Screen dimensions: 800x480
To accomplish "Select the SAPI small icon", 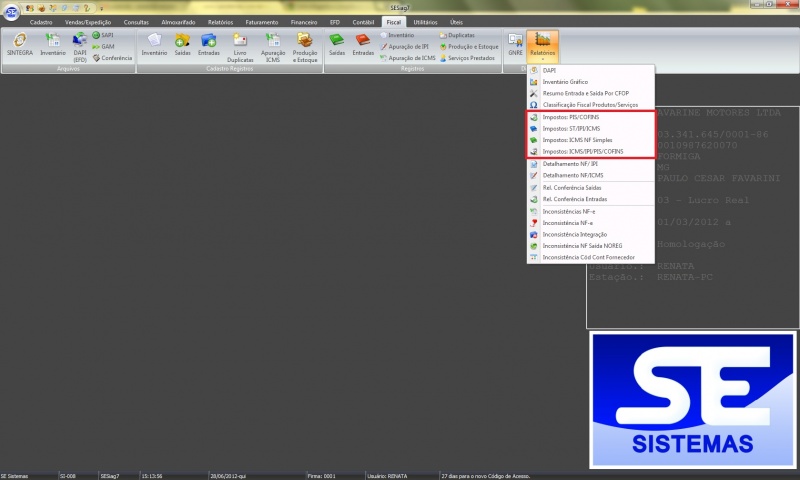I will pos(104,35).
